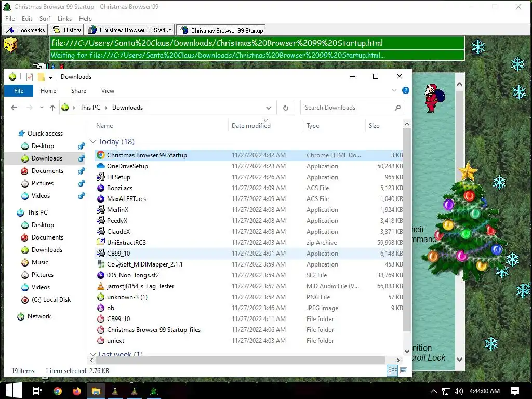Click the search magnifier icon
The height and width of the screenshot is (399, 532).
click(x=397, y=108)
